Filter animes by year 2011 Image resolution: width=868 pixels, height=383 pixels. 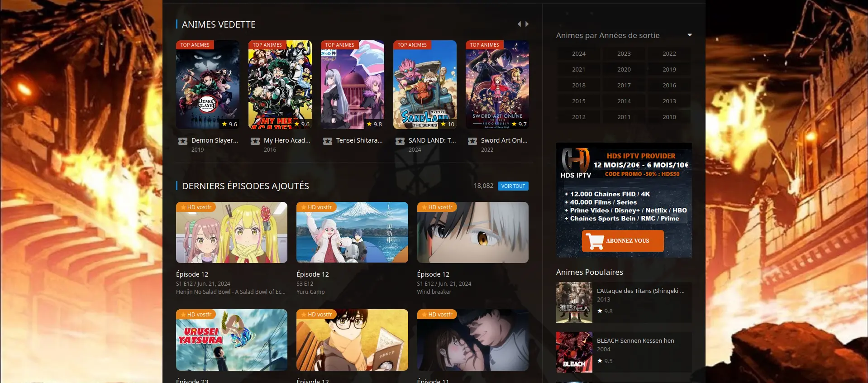click(624, 117)
